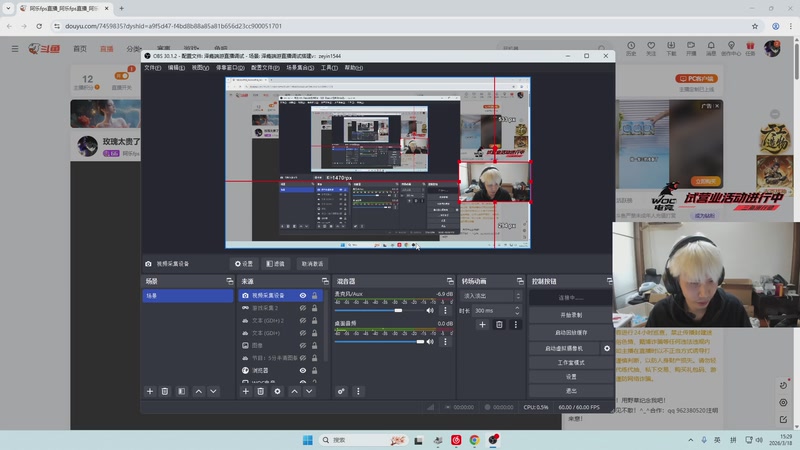Open source properties gear in sources toolbar
800x450 pixels.
point(277,391)
